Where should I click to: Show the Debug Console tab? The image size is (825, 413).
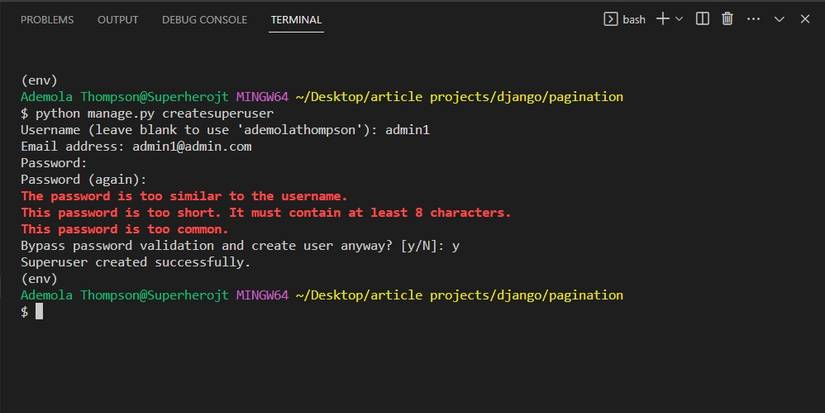point(204,20)
